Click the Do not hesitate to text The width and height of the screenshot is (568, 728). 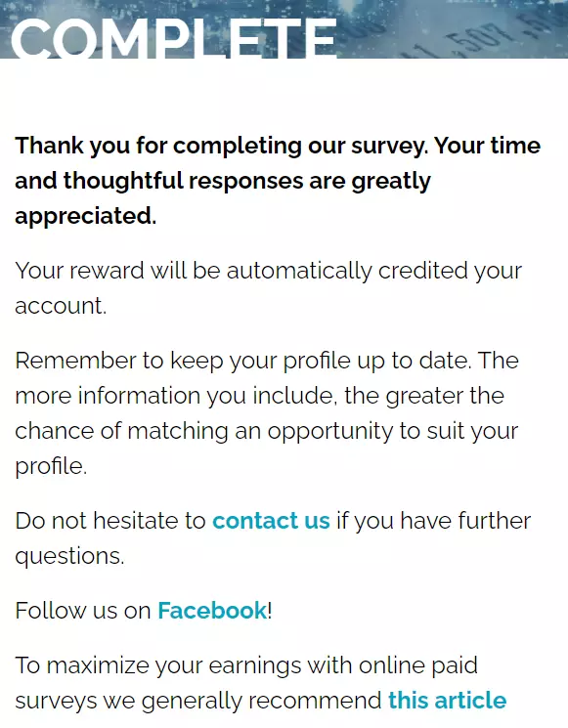[110, 521]
